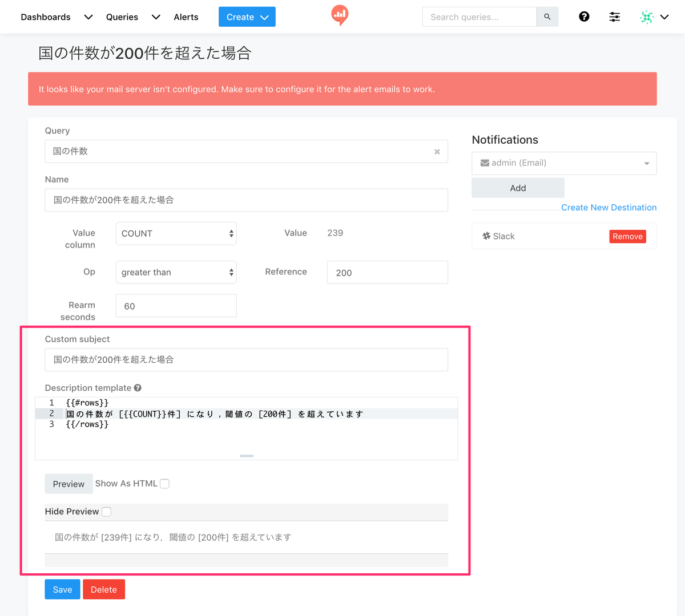
Task: Go to the Alerts page
Action: click(186, 17)
